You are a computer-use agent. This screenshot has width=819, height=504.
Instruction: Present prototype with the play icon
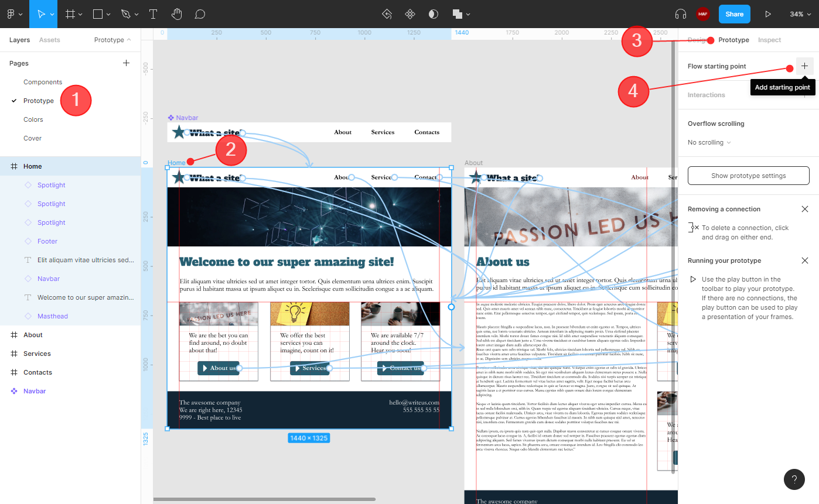768,14
